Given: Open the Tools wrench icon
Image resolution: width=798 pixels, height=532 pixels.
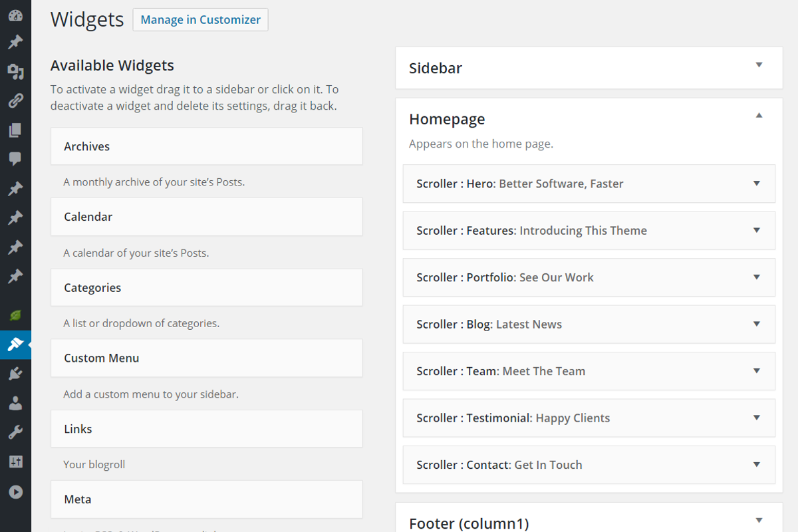Looking at the screenshot, I should click(15, 432).
